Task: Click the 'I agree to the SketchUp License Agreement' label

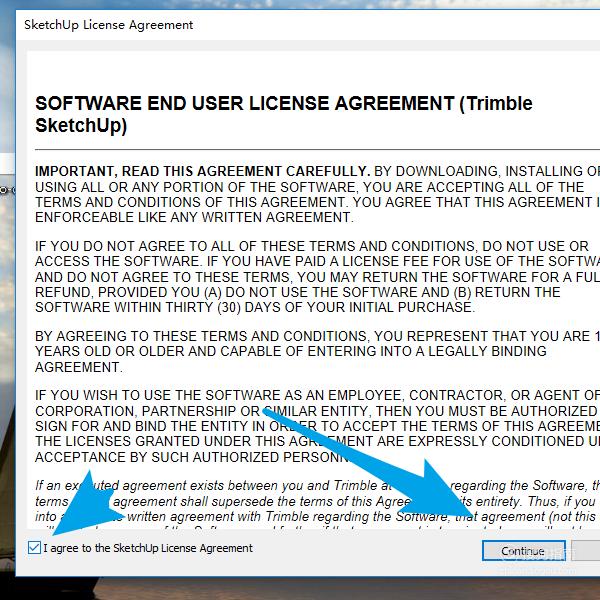Action: click(x=148, y=548)
